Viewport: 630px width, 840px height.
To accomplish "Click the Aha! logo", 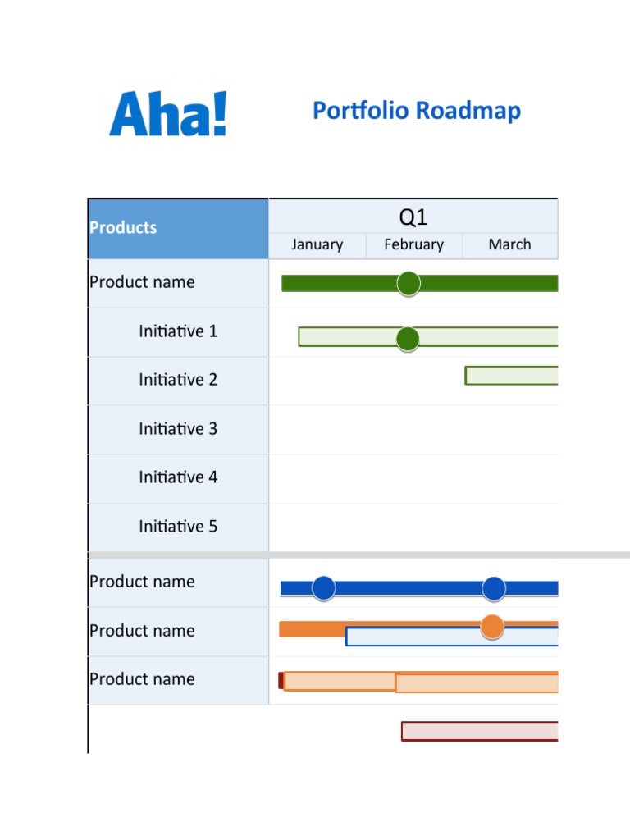I will click(168, 113).
